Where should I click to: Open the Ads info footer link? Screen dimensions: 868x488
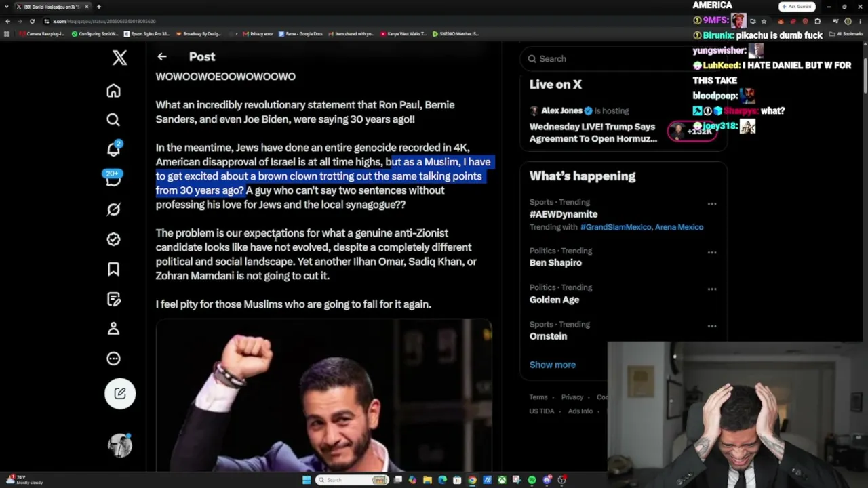[580, 411]
